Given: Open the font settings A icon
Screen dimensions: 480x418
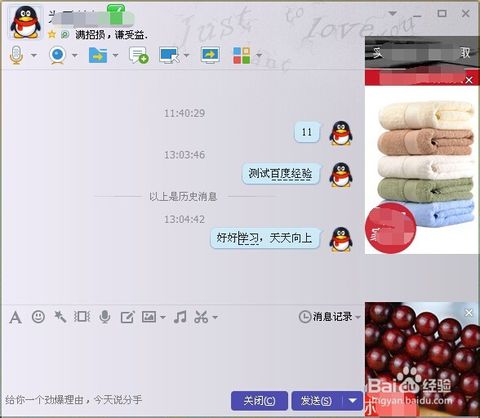Looking at the screenshot, I should point(15,317).
